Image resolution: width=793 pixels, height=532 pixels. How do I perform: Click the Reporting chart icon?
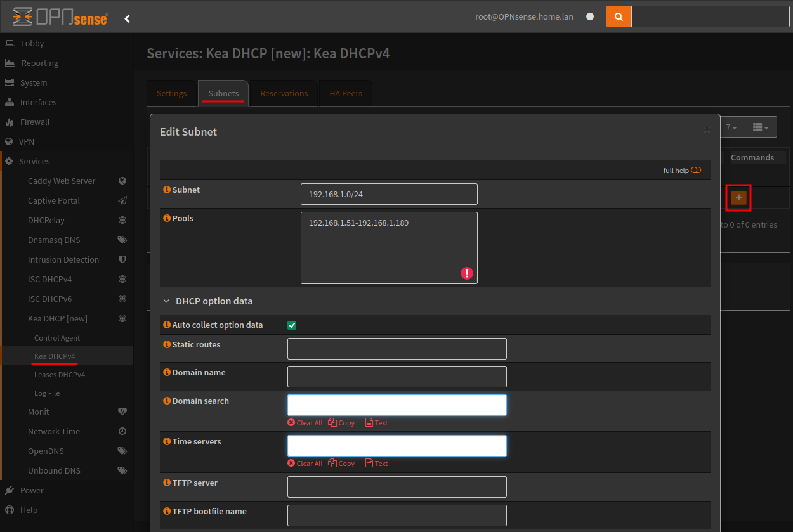click(10, 63)
